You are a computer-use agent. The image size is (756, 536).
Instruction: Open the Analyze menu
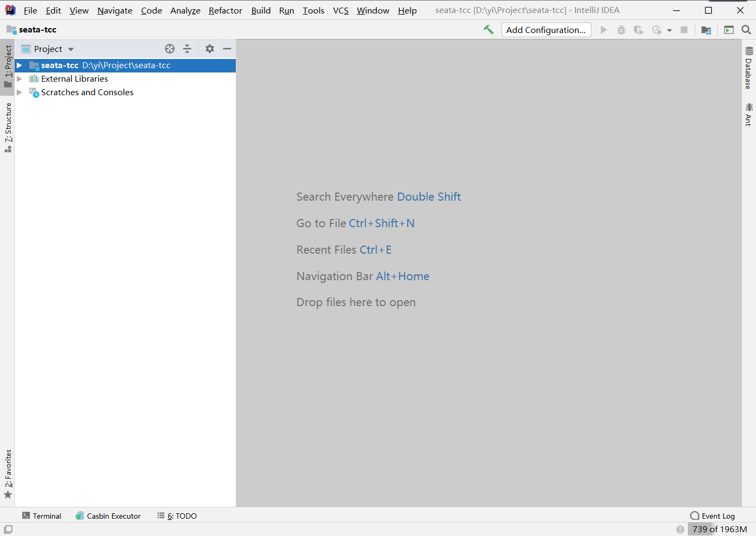(x=185, y=10)
